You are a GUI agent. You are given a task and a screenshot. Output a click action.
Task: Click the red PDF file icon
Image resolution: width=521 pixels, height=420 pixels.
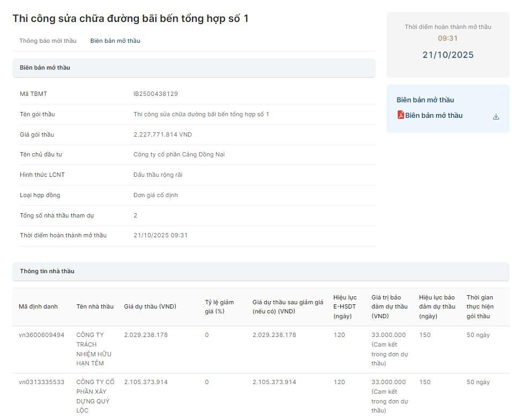(400, 115)
